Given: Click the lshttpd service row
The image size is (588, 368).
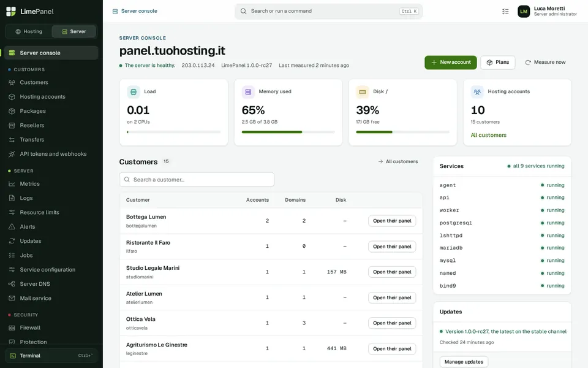Looking at the screenshot, I should 502,236.
